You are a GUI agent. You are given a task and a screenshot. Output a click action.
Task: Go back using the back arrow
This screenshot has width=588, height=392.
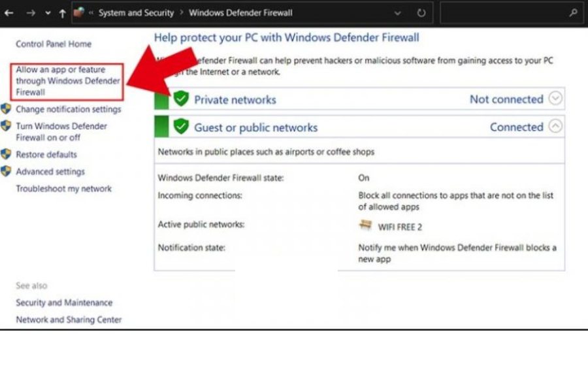pos(8,13)
